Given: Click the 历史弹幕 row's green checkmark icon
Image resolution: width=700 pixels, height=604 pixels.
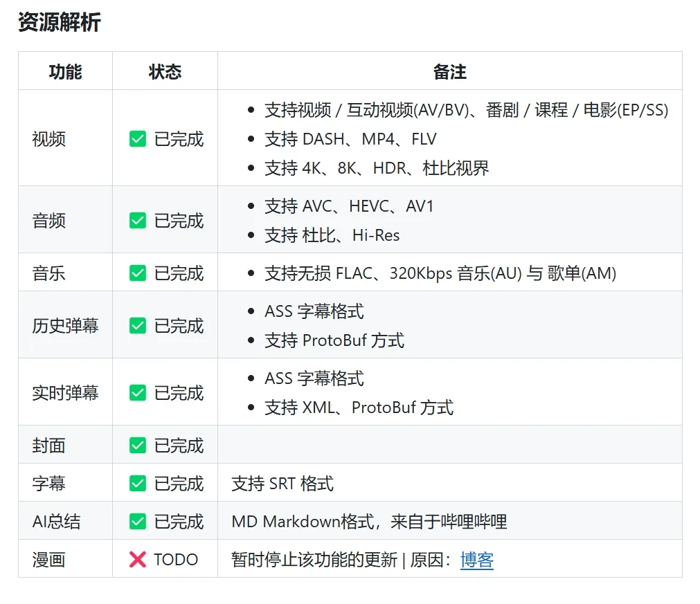Looking at the screenshot, I should pos(138,326).
